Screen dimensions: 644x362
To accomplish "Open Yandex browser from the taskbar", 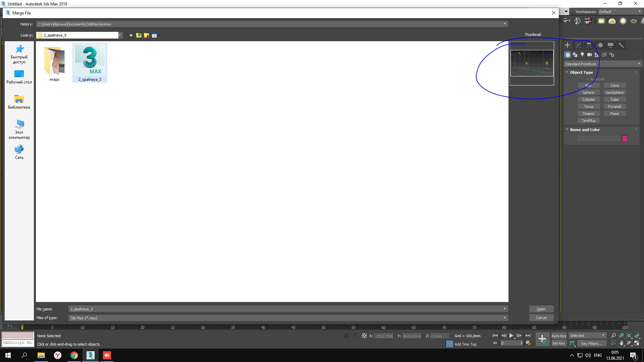I will (x=58, y=355).
